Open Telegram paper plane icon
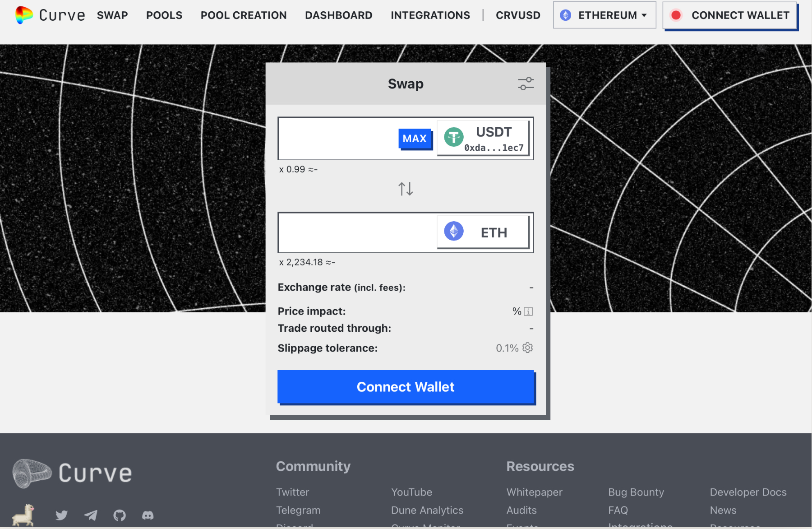The width and height of the screenshot is (812, 529). pyautogui.click(x=91, y=515)
